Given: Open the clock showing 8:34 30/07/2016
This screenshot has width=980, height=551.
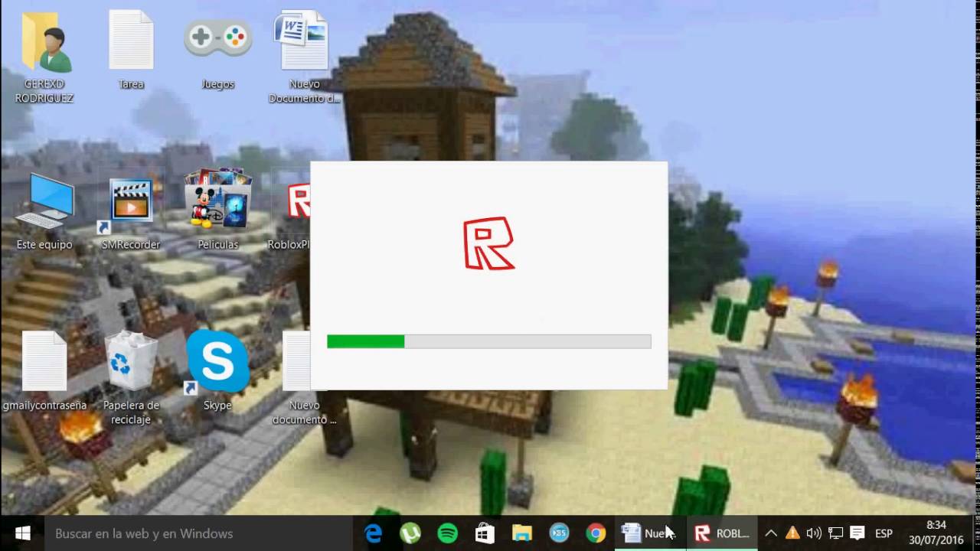Looking at the screenshot, I should coord(936,533).
